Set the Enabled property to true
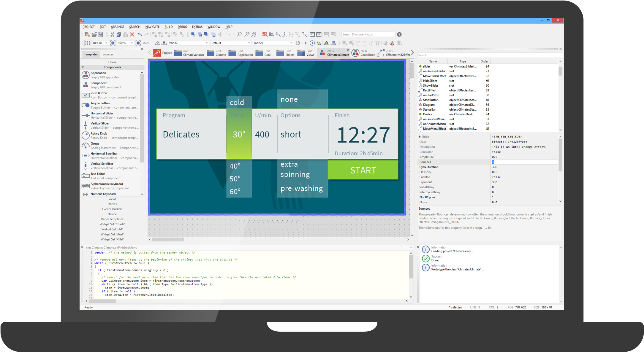Image resolution: width=644 pixels, height=352 pixels. tap(496, 177)
